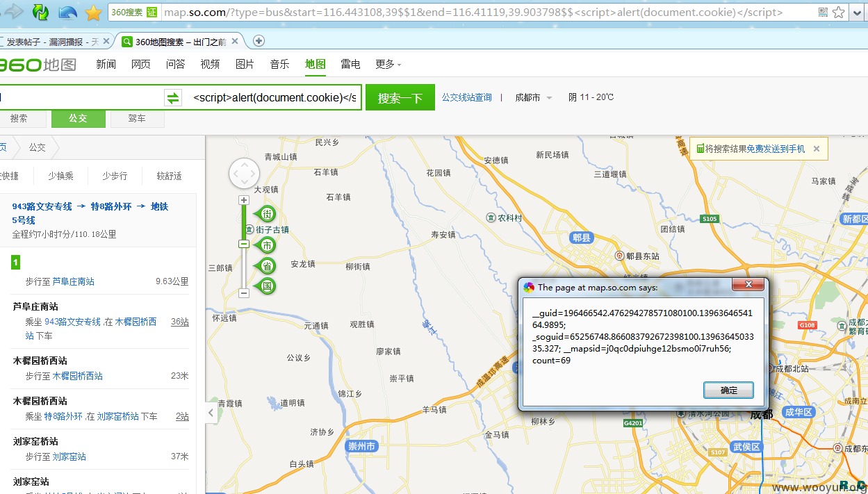Viewport: 868px width, 494px height.
Task: Click the map pan direction control
Action: point(244,174)
